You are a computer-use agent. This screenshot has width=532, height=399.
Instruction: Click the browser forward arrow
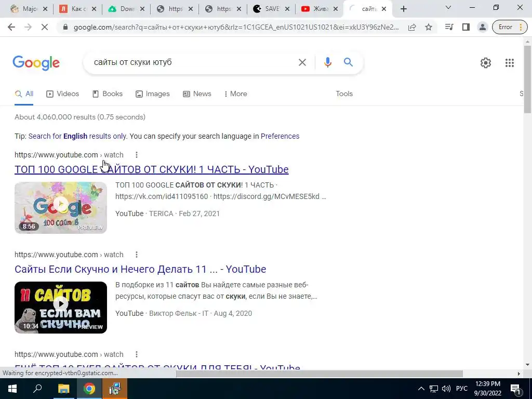coord(28,27)
